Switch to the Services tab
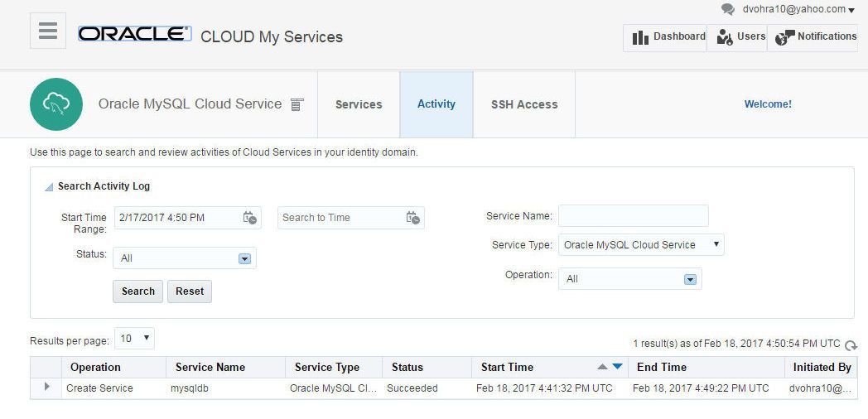 click(359, 104)
